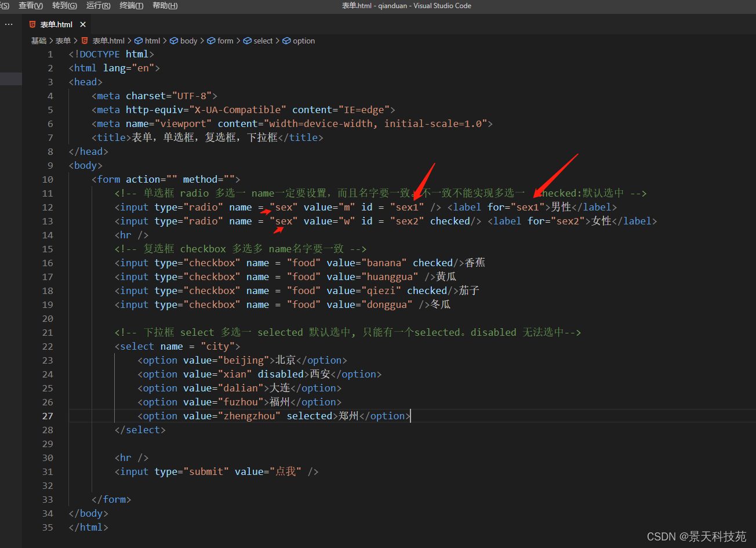The height and width of the screenshot is (548, 756).
Task: Click the 男性 label text
Action: point(561,207)
